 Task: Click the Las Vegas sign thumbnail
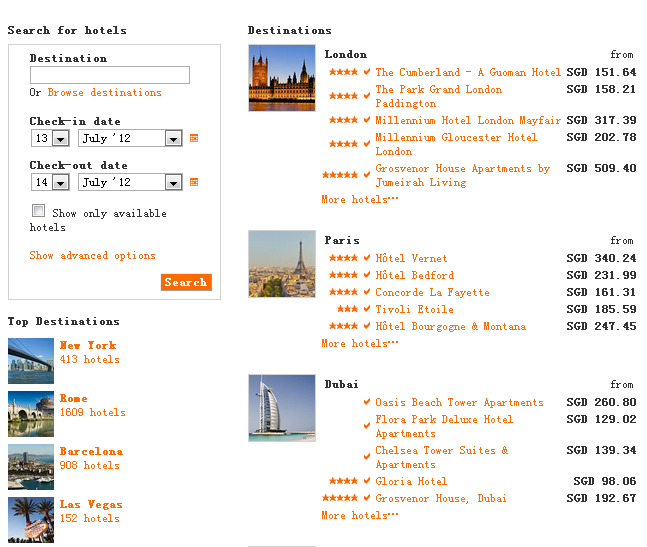[31, 520]
